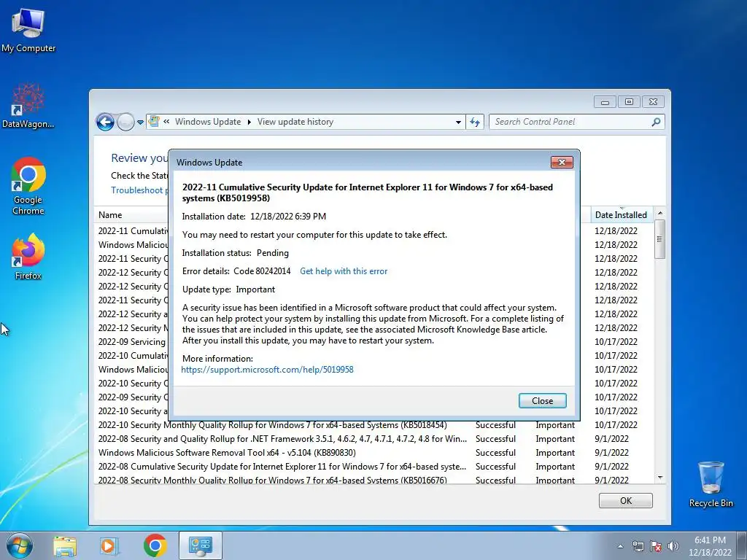The width and height of the screenshot is (747, 560).
Task: Open My Computer desktop icon
Action: point(28,31)
